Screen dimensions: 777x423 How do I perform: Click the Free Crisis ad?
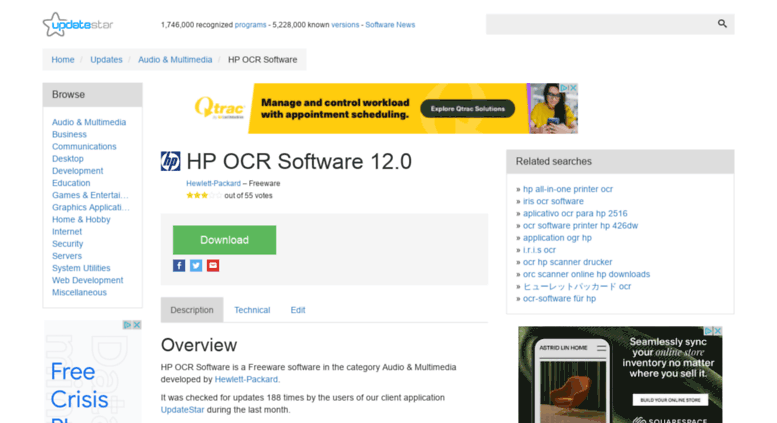coord(93,371)
